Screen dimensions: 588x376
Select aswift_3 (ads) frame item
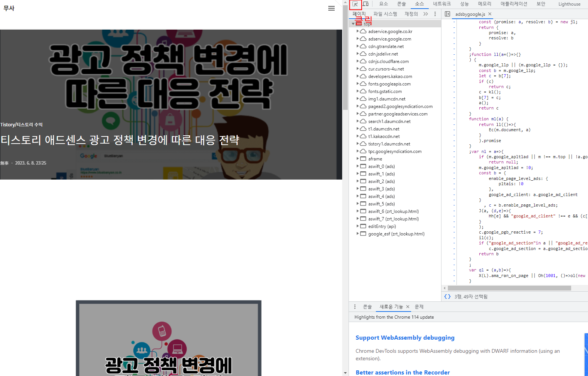382,189
